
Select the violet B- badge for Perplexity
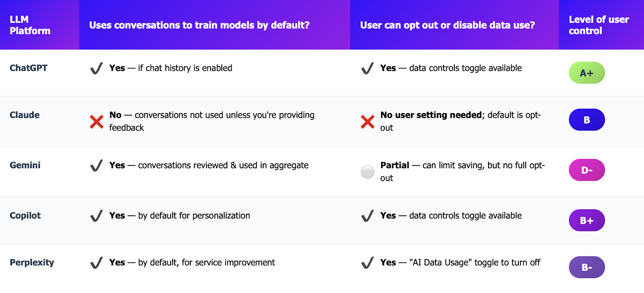pos(587,267)
